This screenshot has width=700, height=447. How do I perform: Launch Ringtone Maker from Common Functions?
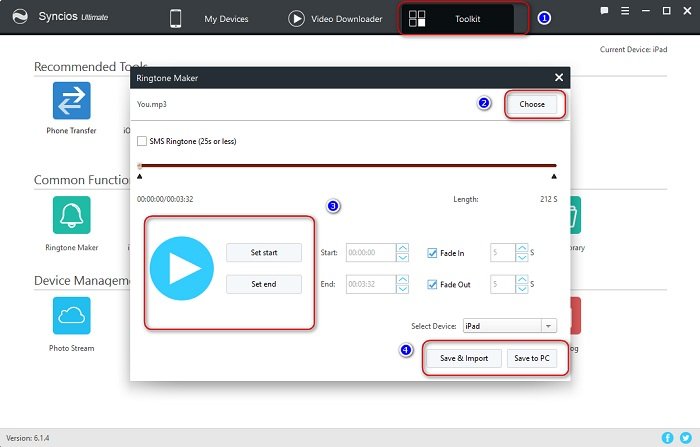pos(71,215)
